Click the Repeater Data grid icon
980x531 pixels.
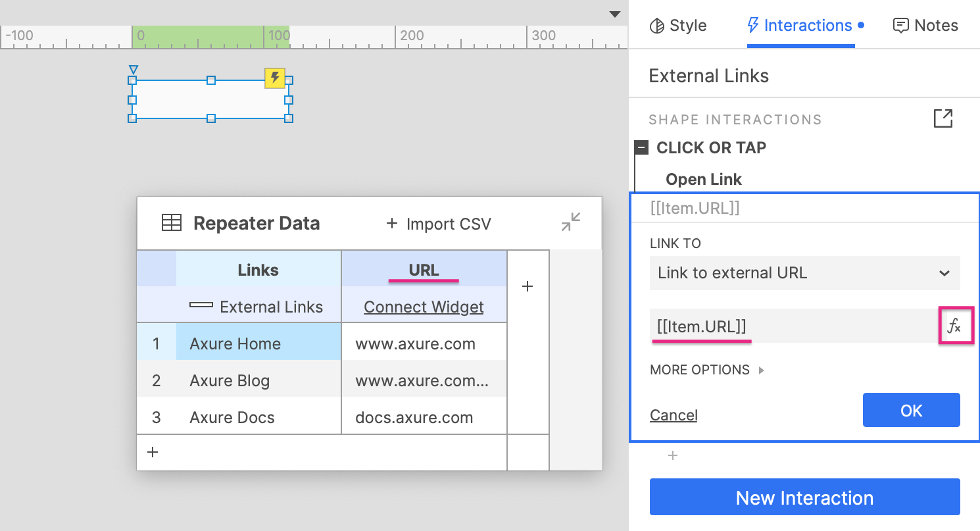click(x=171, y=223)
